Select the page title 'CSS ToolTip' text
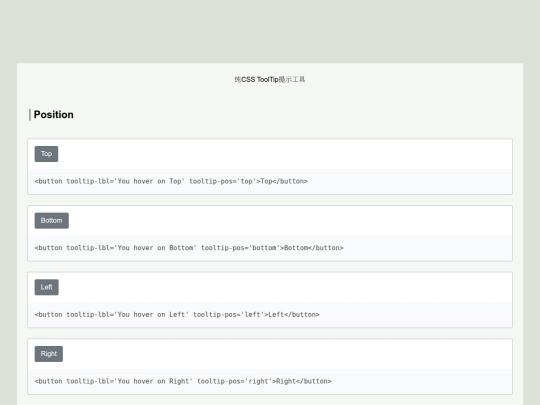The width and height of the screenshot is (540, 405). point(259,80)
